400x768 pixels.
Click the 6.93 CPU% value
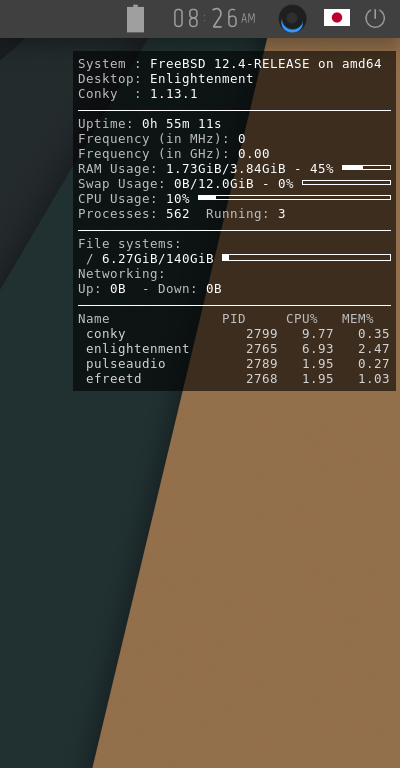(x=318, y=349)
